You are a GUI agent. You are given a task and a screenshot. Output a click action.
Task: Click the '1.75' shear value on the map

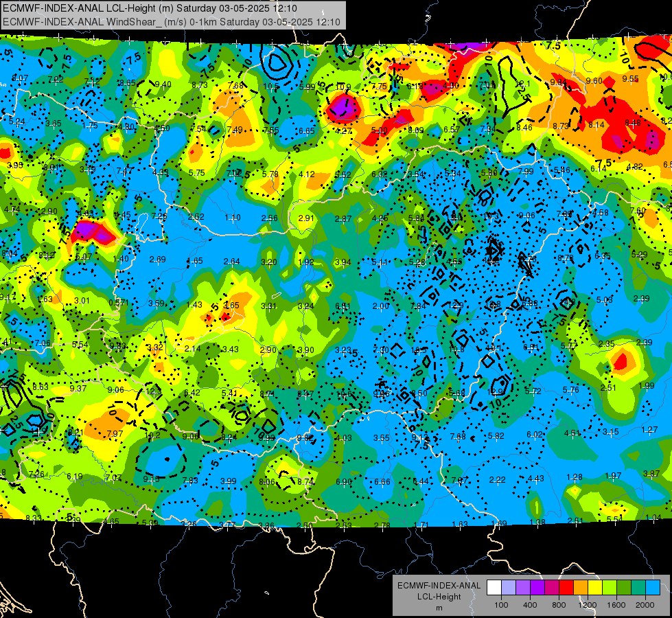(90, 126)
